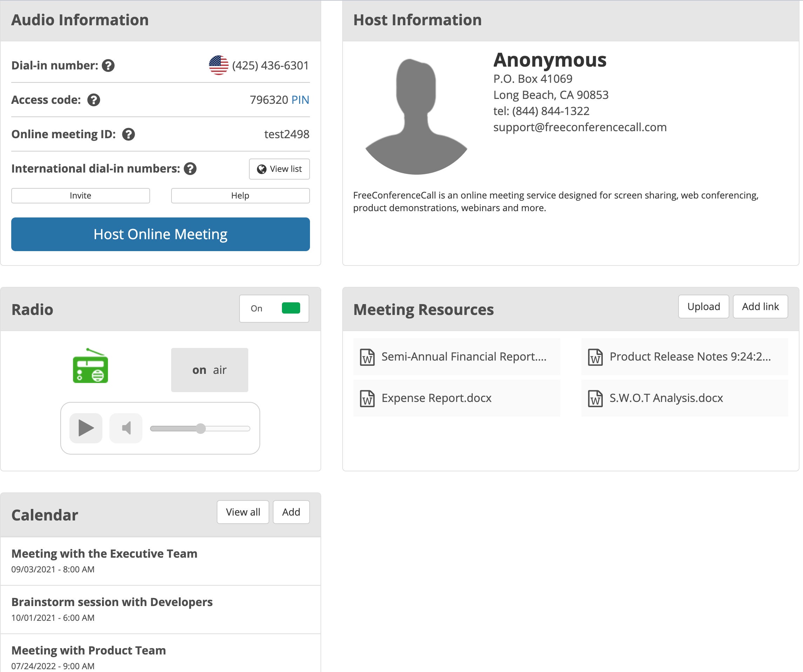Mute the radio with speaker icon
The width and height of the screenshot is (803, 672).
tap(126, 428)
